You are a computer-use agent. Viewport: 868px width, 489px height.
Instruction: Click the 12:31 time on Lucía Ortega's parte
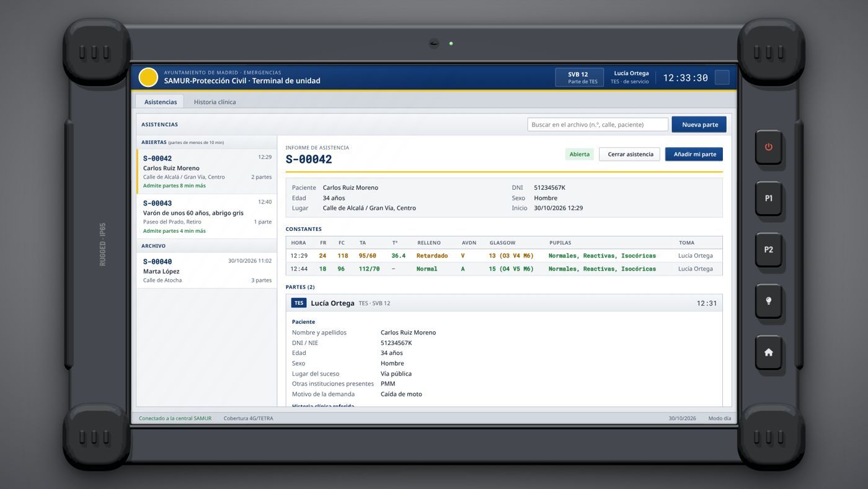[707, 303]
